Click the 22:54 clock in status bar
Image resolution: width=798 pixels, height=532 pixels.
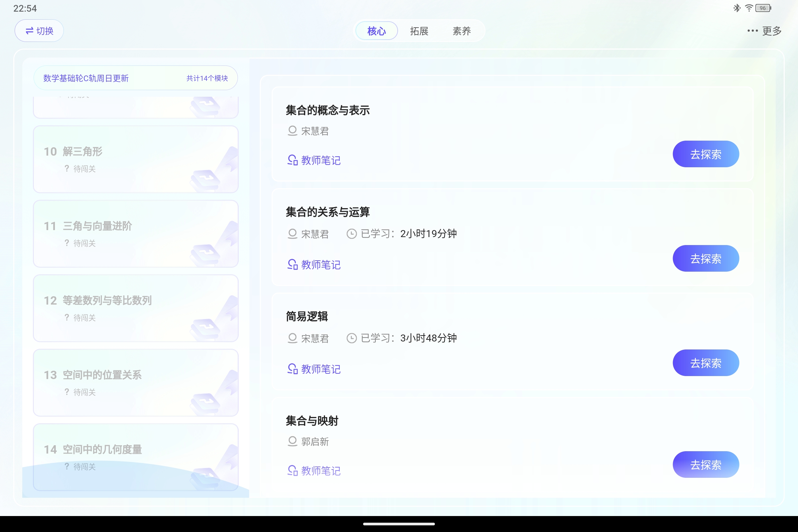[25, 9]
